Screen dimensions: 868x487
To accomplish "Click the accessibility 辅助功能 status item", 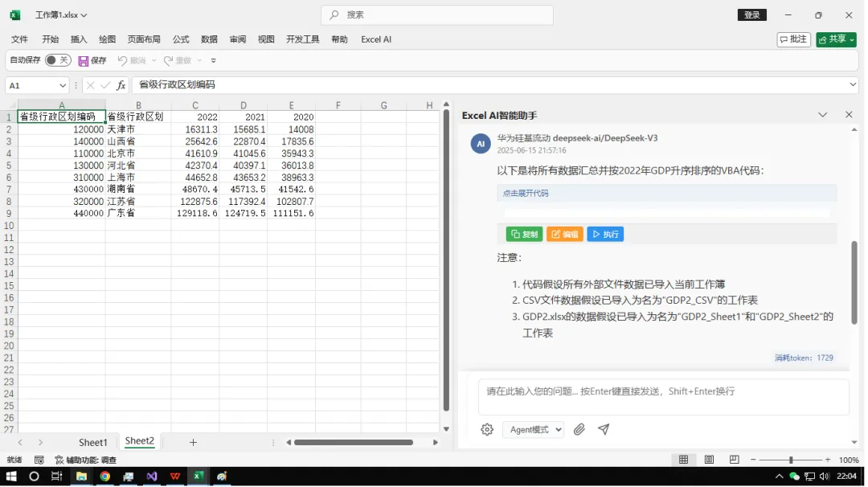I will [86, 460].
